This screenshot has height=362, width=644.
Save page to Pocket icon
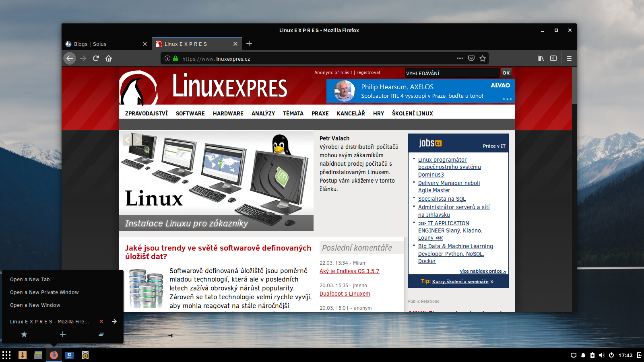tap(471, 58)
